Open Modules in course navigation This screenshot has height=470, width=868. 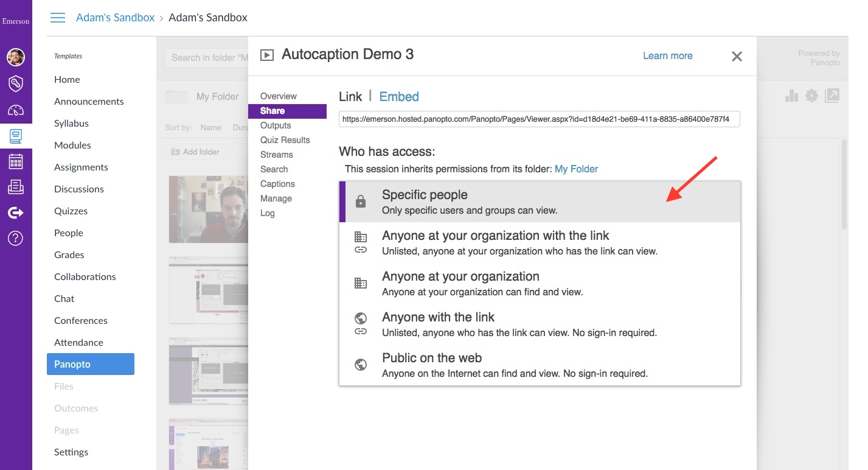point(72,145)
